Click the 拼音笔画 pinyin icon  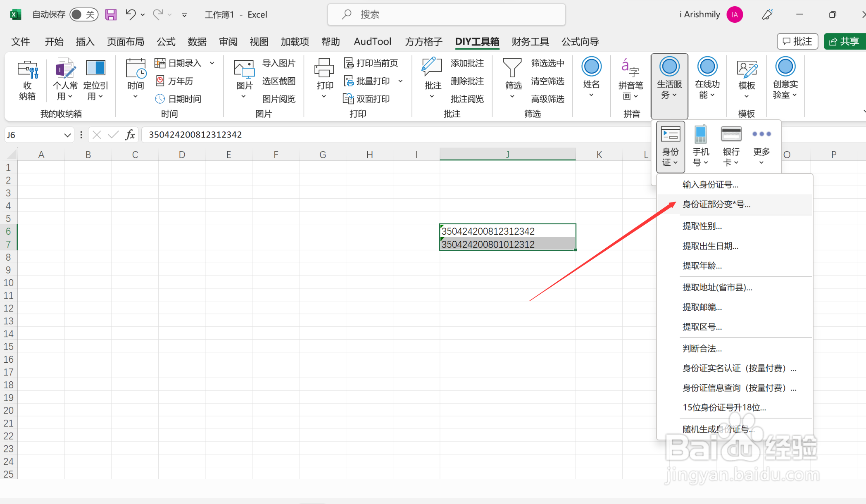pos(630,68)
